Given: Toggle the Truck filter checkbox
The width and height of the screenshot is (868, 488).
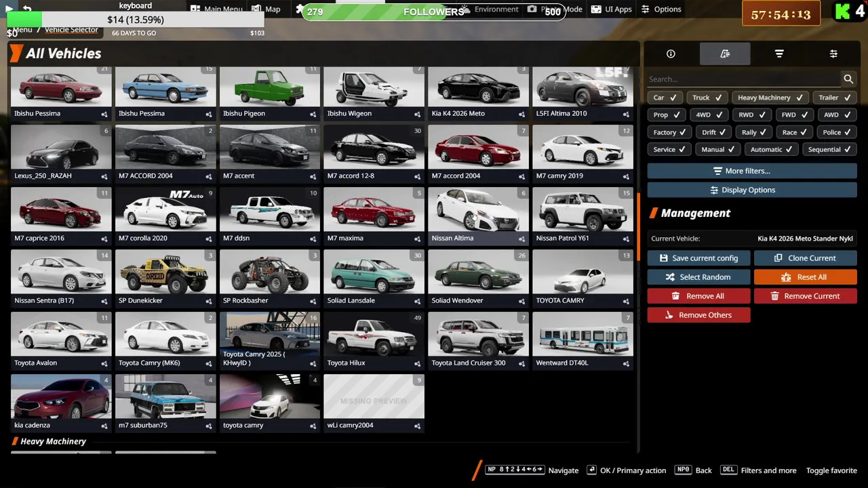Looking at the screenshot, I should pyautogui.click(x=707, y=98).
